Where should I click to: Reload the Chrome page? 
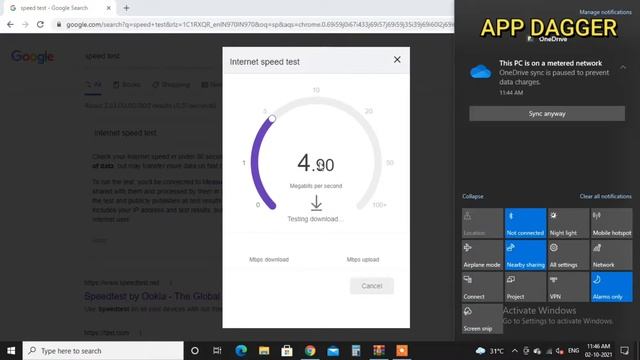click(40, 24)
